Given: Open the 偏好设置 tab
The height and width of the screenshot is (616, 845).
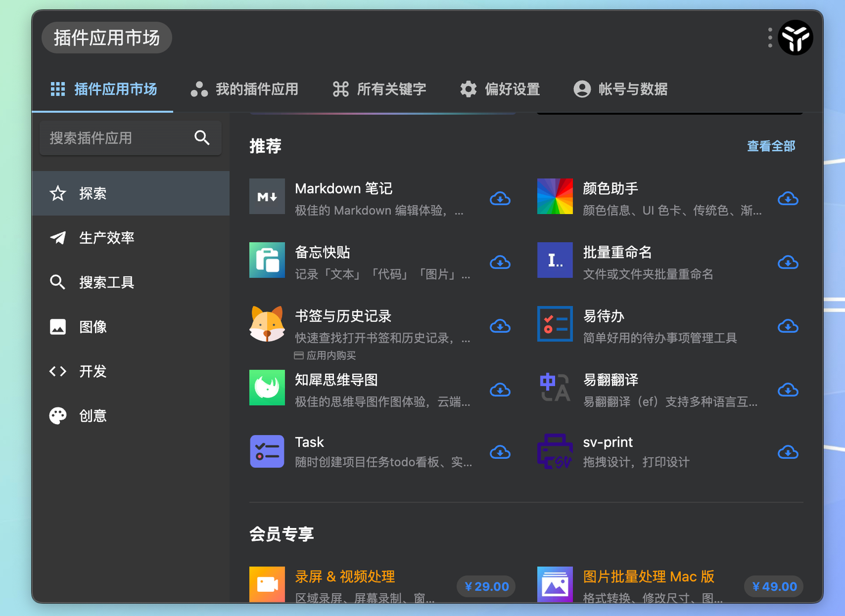Looking at the screenshot, I should [x=499, y=89].
